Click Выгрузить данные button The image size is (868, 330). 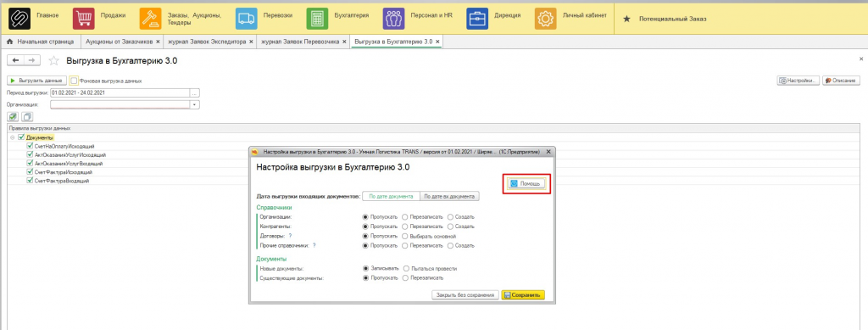tap(36, 81)
